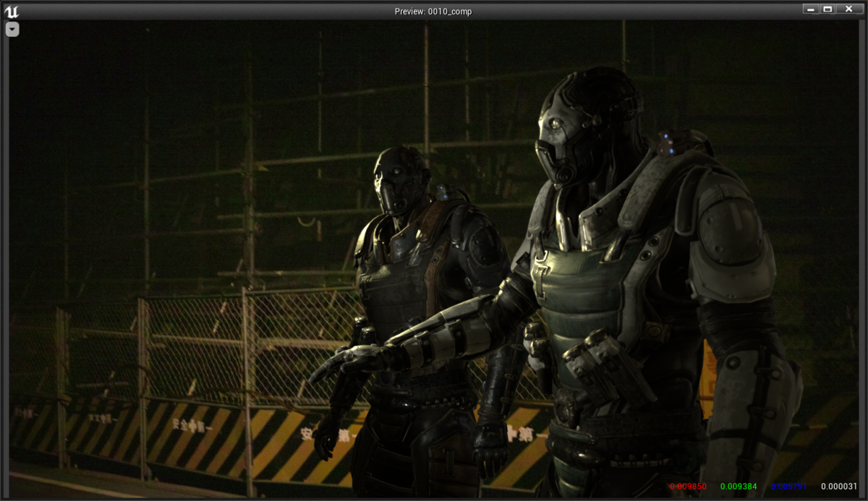Screen dimensions: 868x501
Task: Click the Unreal Engine logo icon
Action: (x=11, y=11)
